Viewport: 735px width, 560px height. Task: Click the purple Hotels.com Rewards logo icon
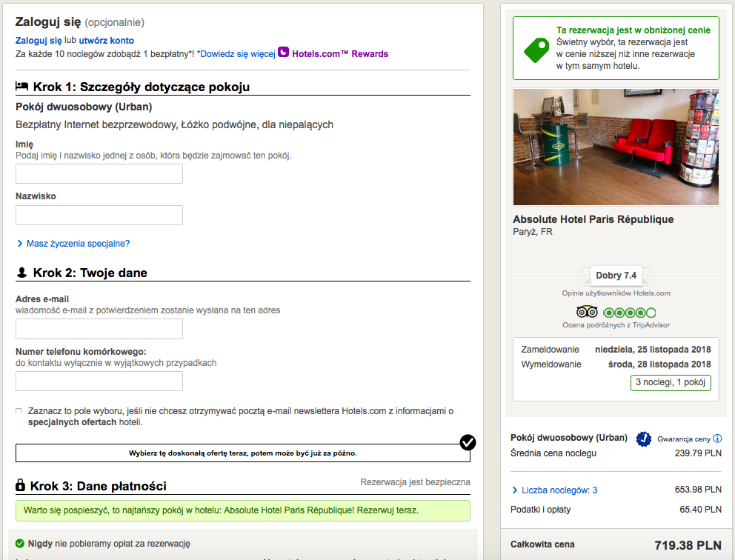coord(283,53)
